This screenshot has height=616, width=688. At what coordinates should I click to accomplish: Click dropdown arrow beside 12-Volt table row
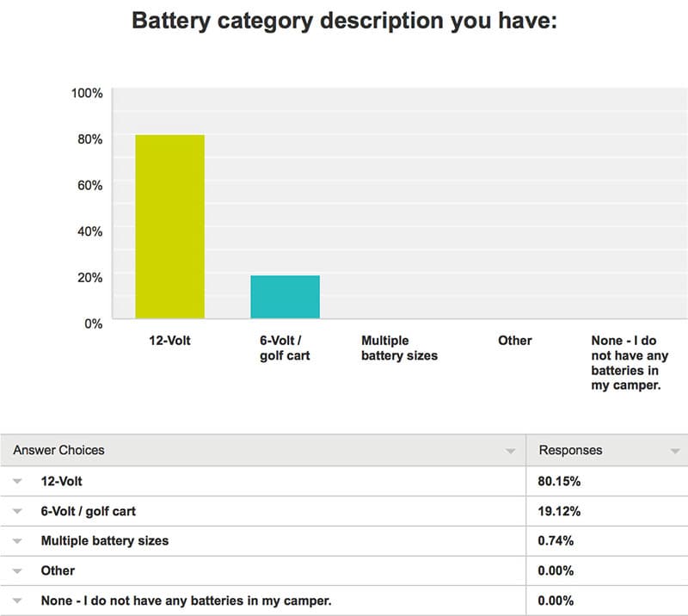[x=17, y=481]
